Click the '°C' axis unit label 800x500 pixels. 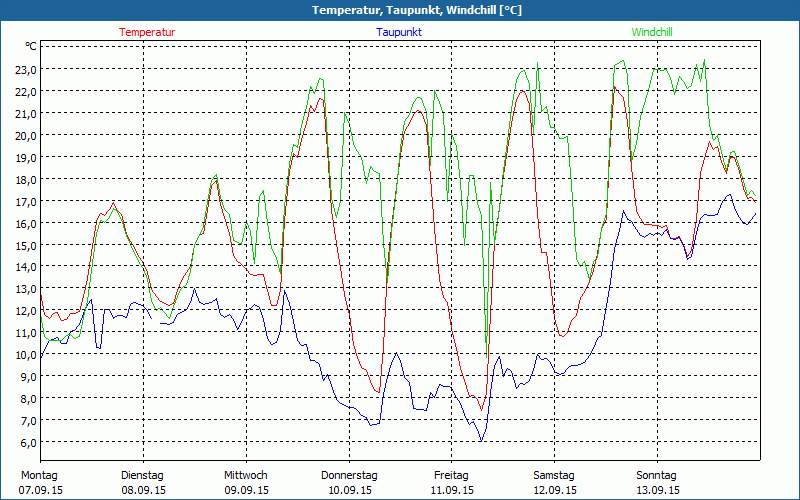tap(31, 46)
